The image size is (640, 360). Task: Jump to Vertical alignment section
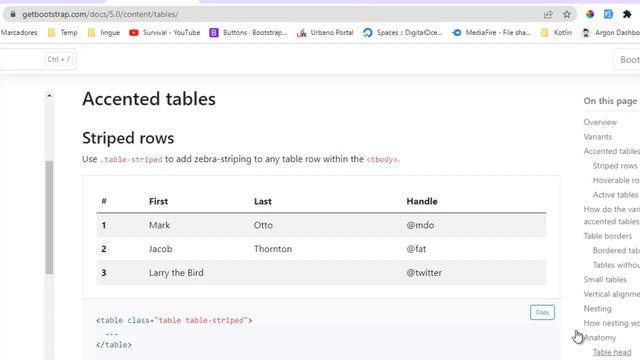[611, 294]
